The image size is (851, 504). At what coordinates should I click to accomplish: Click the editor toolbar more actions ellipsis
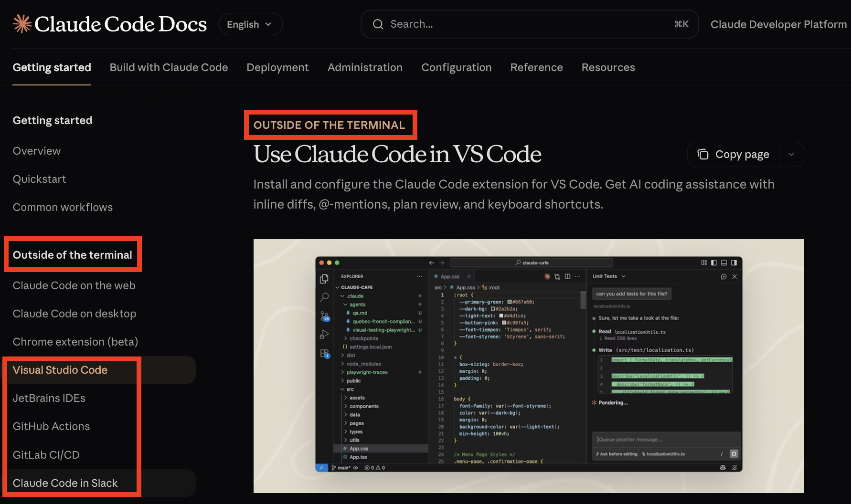pos(577,276)
